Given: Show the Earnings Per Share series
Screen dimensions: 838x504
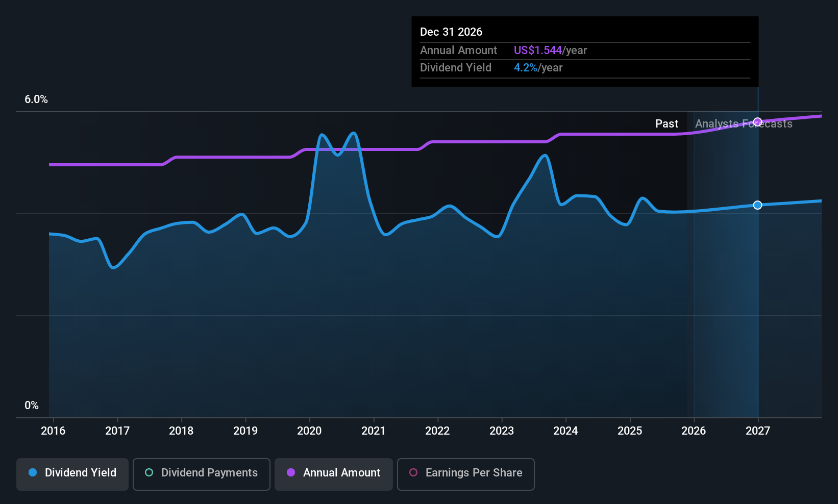Looking at the screenshot, I should (465, 474).
